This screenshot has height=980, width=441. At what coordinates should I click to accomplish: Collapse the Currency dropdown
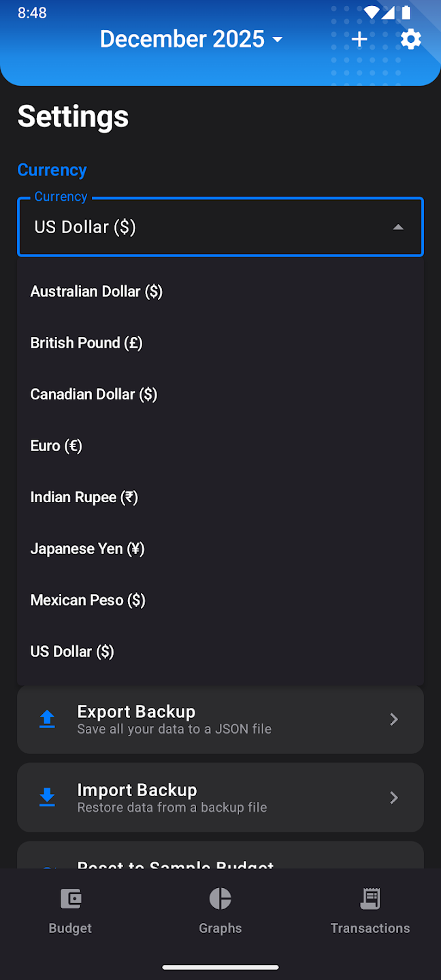point(398,227)
